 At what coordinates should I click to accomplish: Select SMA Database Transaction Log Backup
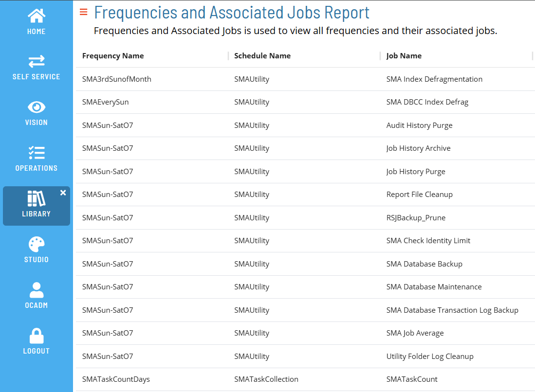pos(452,310)
